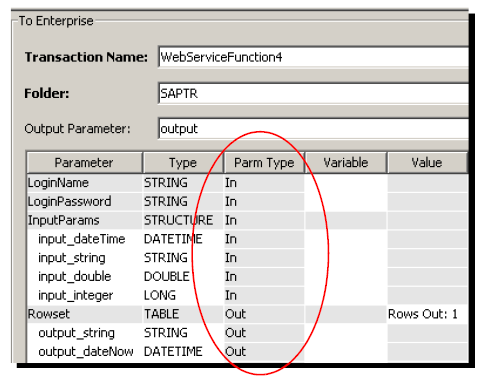Click the STRUCTURE type cell

[183, 220]
